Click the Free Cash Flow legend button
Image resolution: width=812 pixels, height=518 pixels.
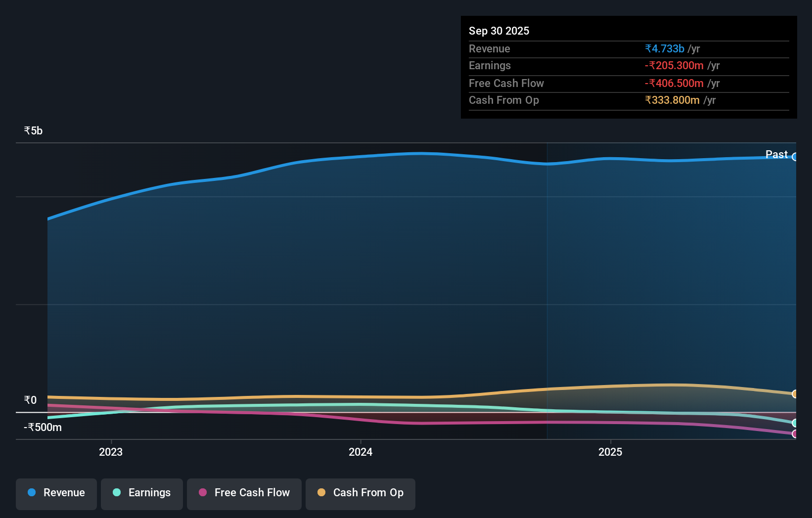tap(244, 493)
